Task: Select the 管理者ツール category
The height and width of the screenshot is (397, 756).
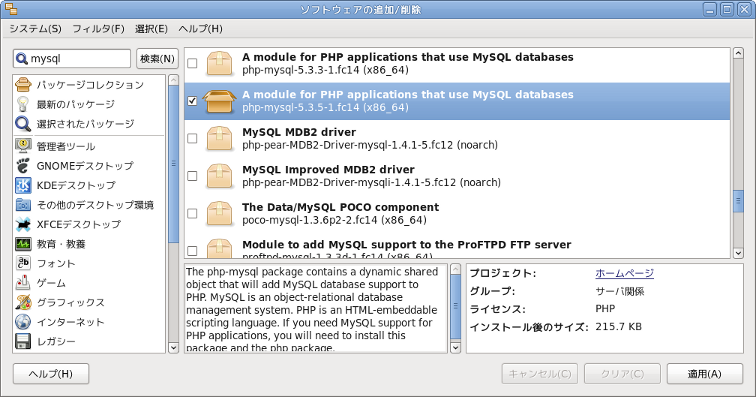Action: point(66,146)
